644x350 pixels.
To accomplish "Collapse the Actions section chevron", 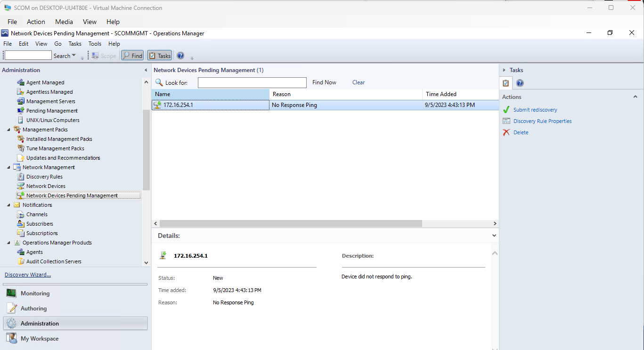I will pyautogui.click(x=635, y=97).
